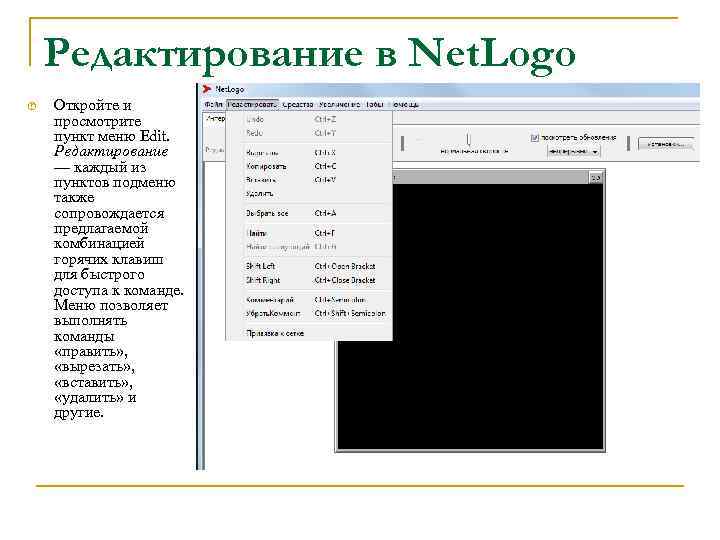Viewport: 720px width, 540px height.
Task: Open the Файл menu
Action: click(x=214, y=105)
